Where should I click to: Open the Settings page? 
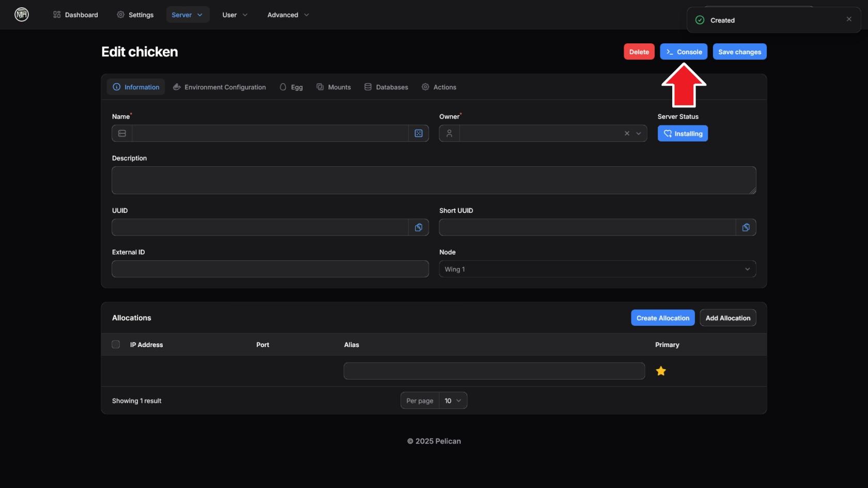pos(135,14)
